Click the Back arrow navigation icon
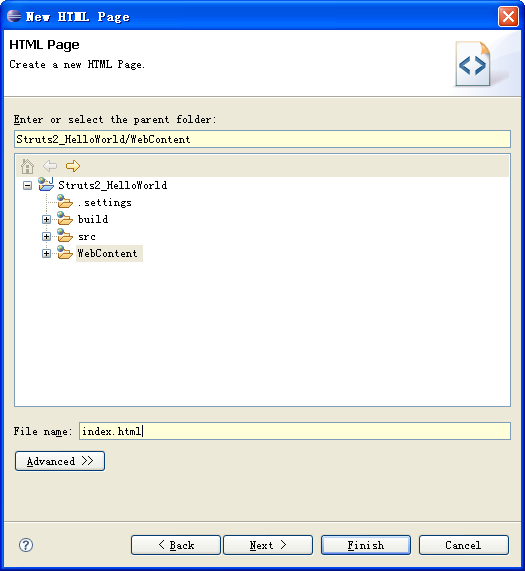525x571 pixels. point(50,166)
